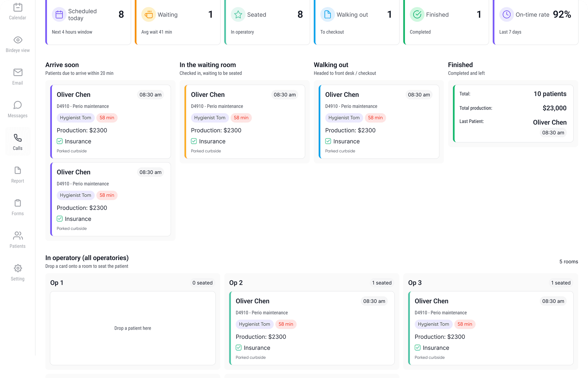Select the Seated stat card
Viewport: 588px width, 378px height.
click(x=267, y=22)
